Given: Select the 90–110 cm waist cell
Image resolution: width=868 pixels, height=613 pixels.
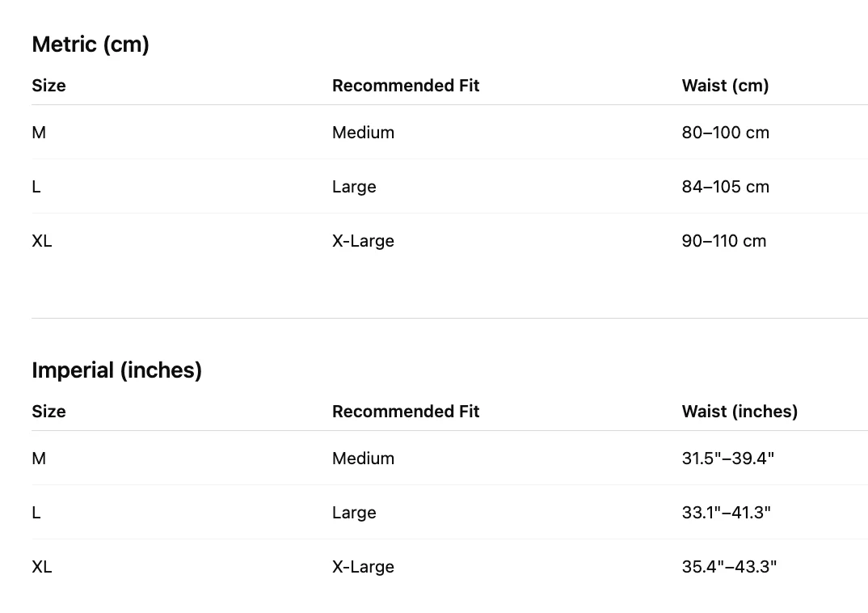Looking at the screenshot, I should point(724,241).
